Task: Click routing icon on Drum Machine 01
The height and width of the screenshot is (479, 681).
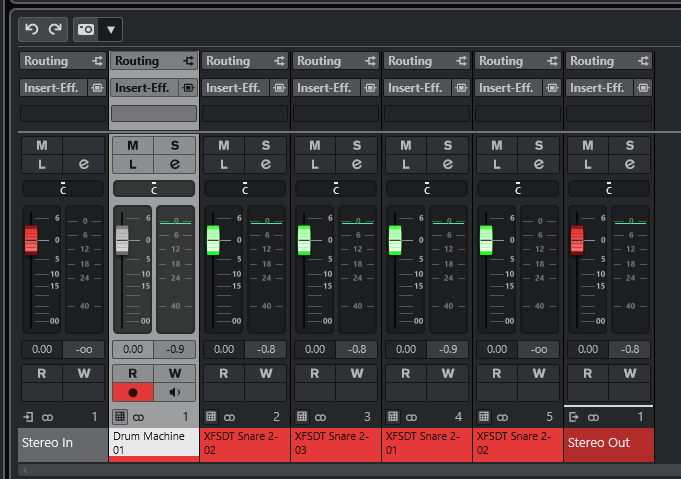Action: tap(188, 61)
